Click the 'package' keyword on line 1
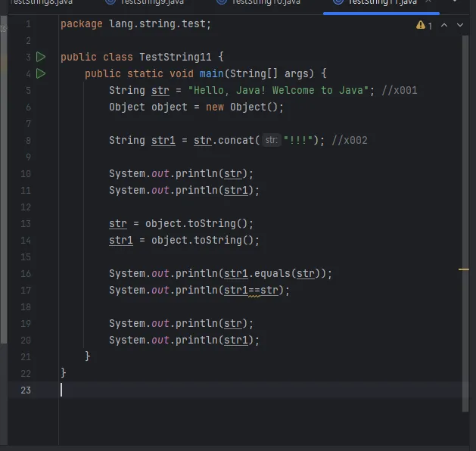The height and width of the screenshot is (451, 476). coord(82,24)
